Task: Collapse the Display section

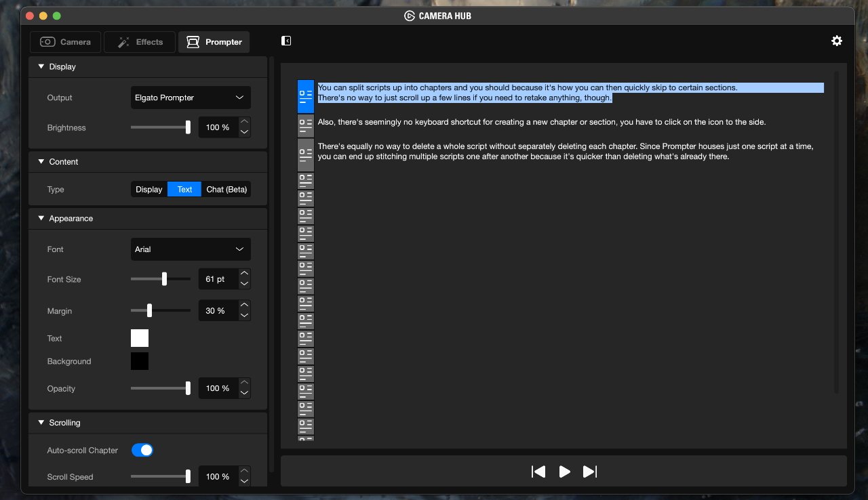Action: tap(41, 67)
